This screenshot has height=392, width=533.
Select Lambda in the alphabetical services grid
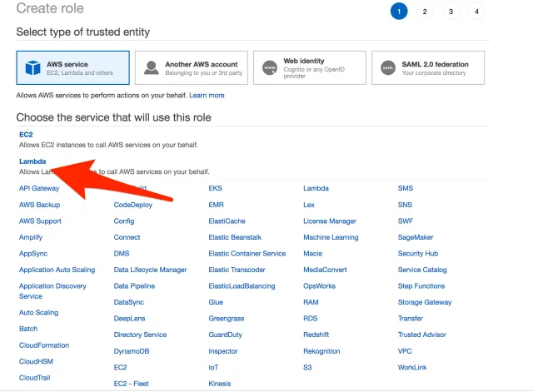coord(316,188)
